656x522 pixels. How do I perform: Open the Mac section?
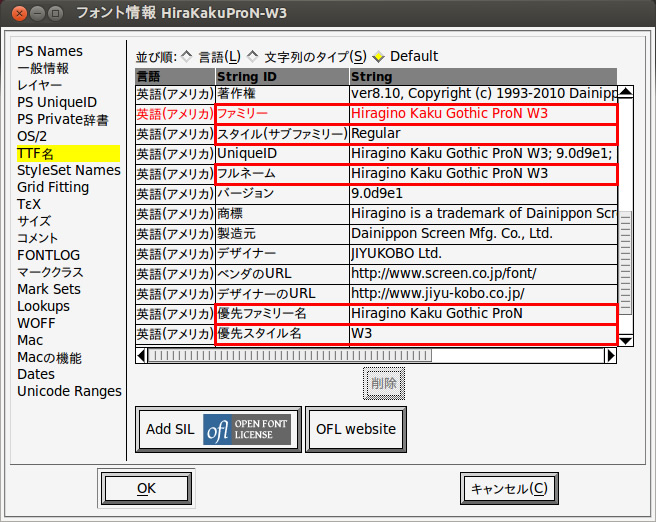click(x=30, y=340)
